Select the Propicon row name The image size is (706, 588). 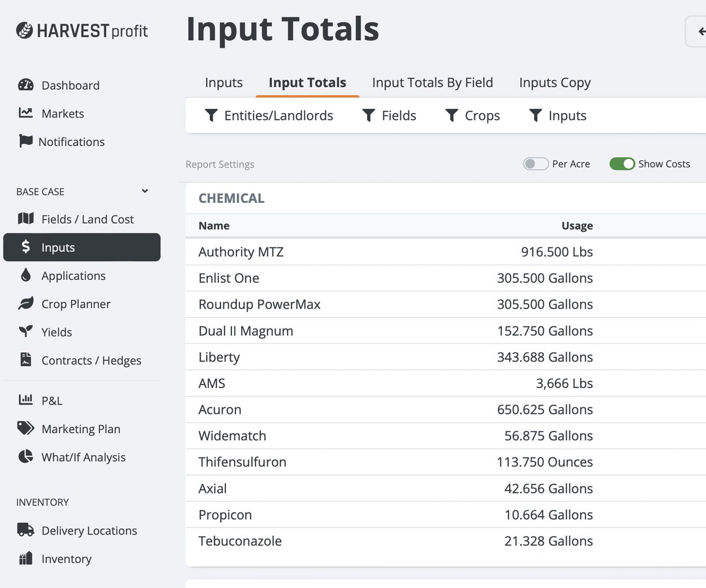[x=225, y=514]
